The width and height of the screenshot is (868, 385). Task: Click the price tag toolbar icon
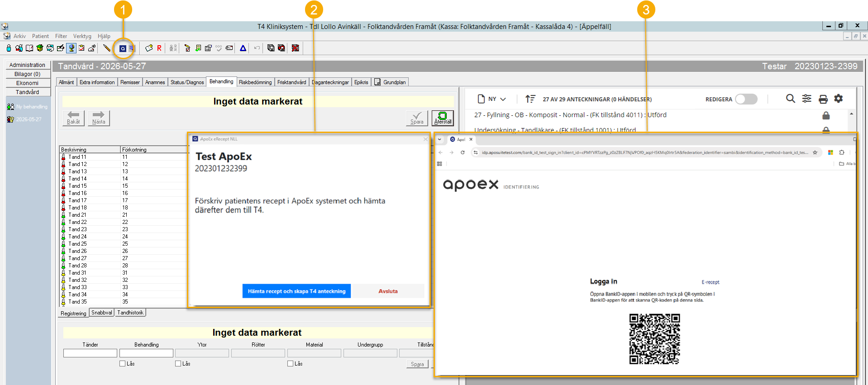click(x=149, y=48)
